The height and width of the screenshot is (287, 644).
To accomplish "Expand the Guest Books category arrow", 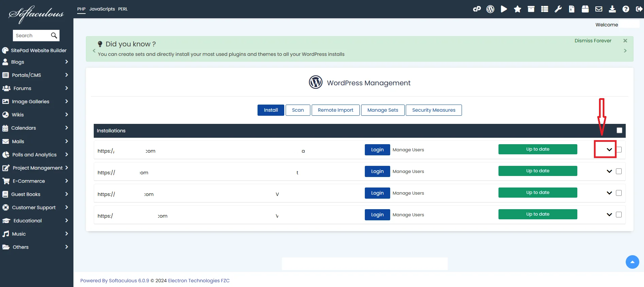I will tap(67, 194).
